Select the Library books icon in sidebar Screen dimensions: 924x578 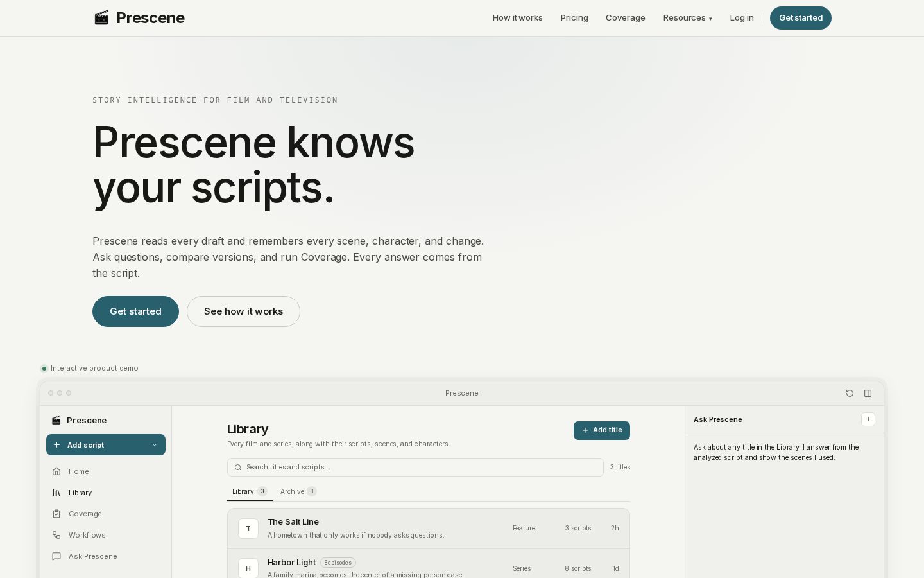(x=56, y=493)
